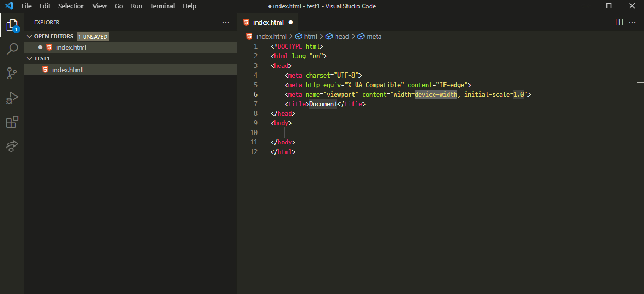Click the meta breadcrumb item

coord(373,36)
